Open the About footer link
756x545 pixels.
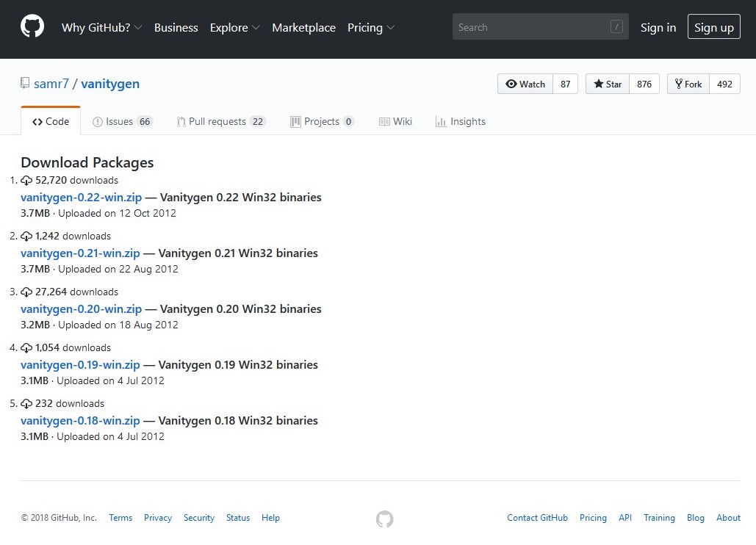point(728,518)
